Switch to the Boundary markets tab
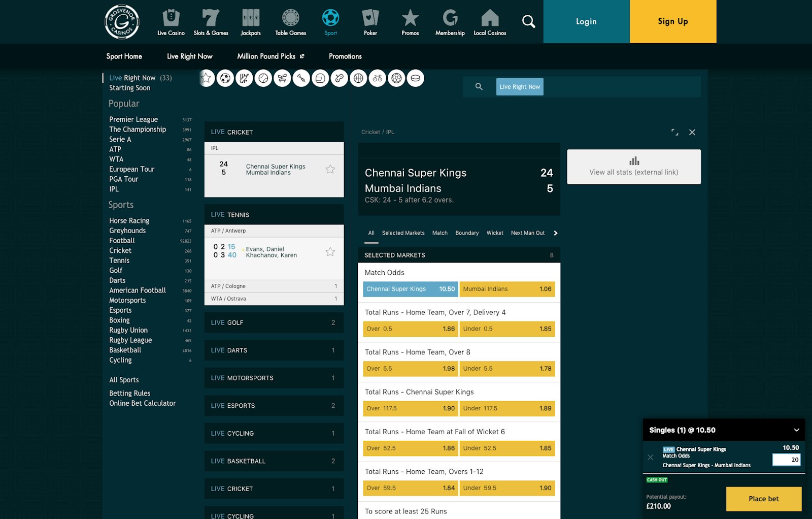Viewport: 812px width, 519px height. coord(466,233)
